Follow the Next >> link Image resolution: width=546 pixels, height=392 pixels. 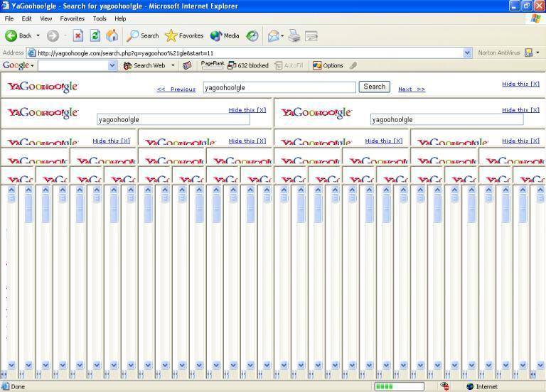pos(412,89)
